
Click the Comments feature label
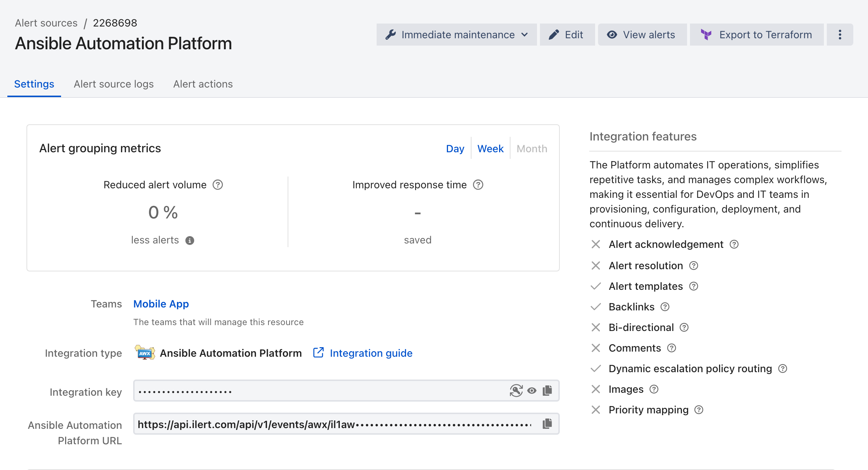tap(635, 348)
